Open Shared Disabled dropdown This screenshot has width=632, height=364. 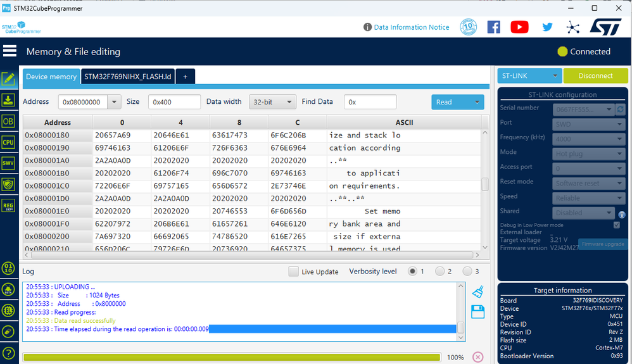(583, 213)
